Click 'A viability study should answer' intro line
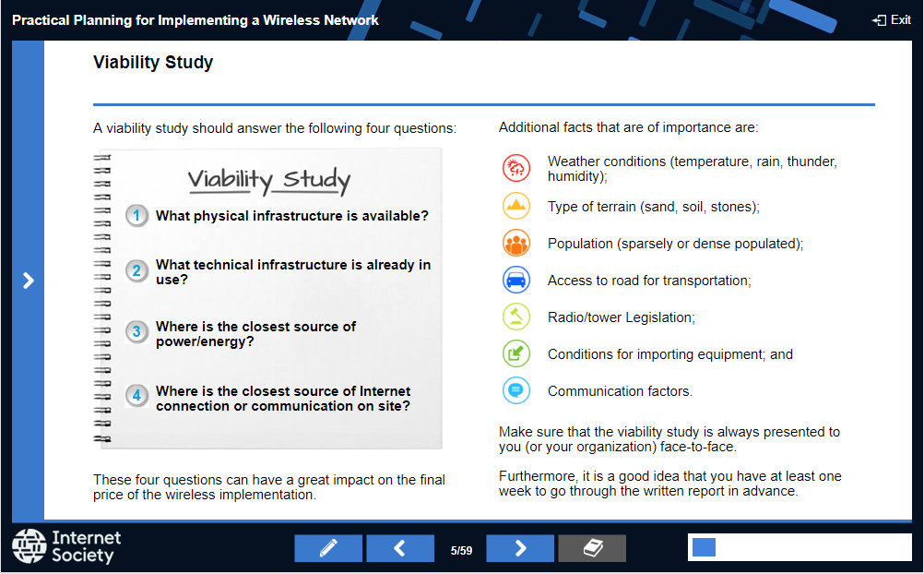Screen dimensions: 924x574 point(275,128)
